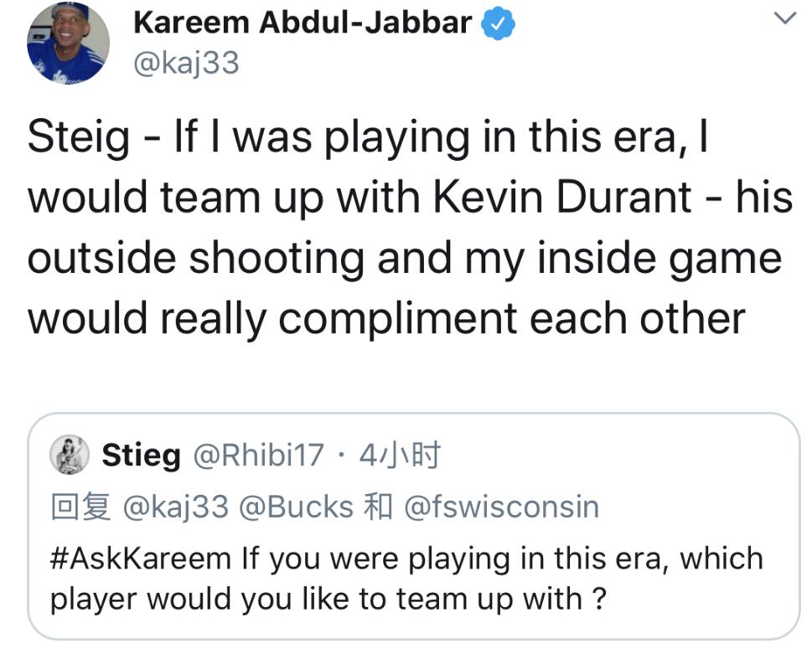812x649 pixels.
Task: Click Stieg's small avatar in quoted tweet
Action: pos(70,456)
